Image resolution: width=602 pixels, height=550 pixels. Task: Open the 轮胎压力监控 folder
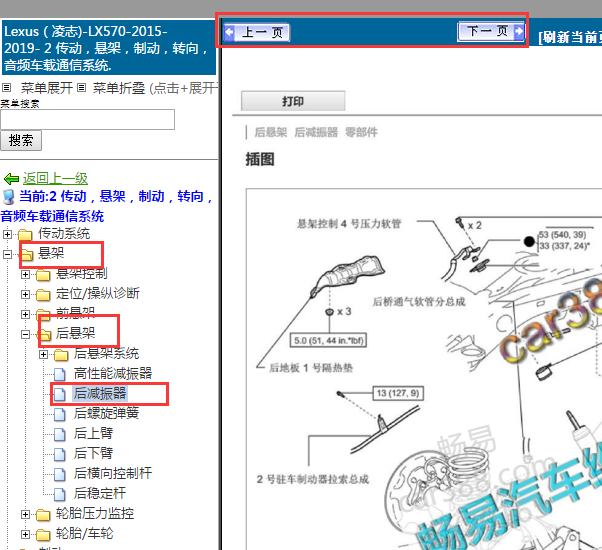(95, 514)
